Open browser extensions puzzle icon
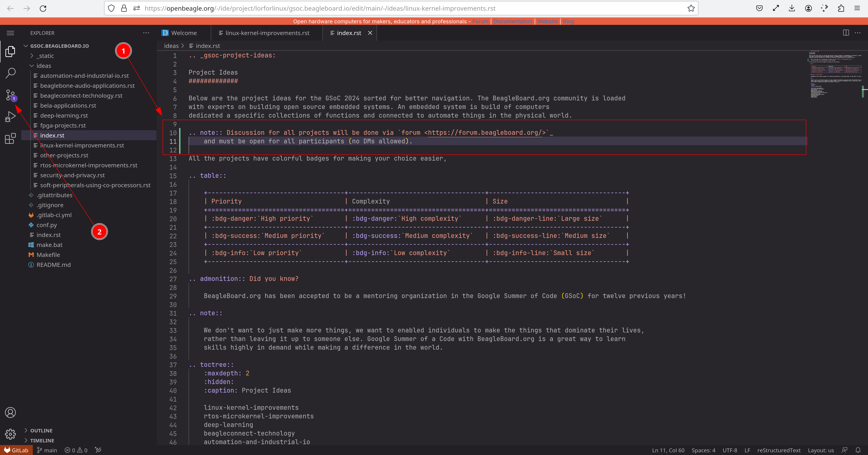868x455 pixels. pyautogui.click(x=841, y=8)
